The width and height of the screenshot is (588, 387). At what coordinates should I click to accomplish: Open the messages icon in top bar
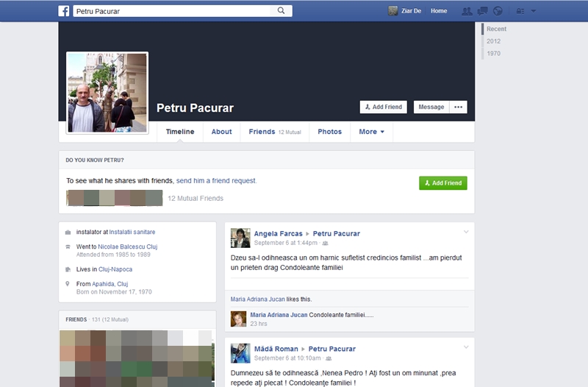(482, 11)
